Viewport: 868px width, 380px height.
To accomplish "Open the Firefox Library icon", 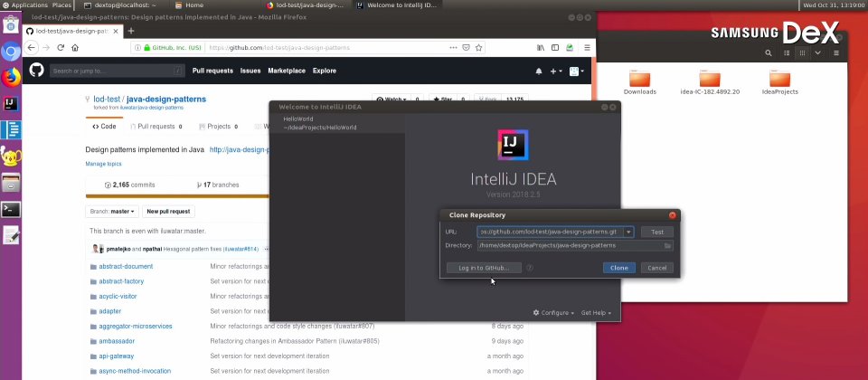I will [x=541, y=48].
